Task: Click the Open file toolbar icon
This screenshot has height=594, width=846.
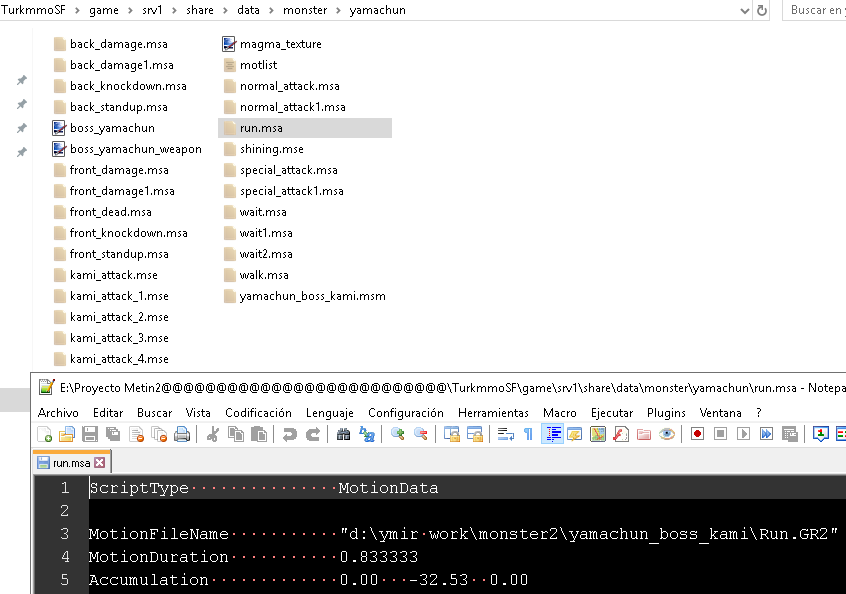Action: pyautogui.click(x=67, y=434)
